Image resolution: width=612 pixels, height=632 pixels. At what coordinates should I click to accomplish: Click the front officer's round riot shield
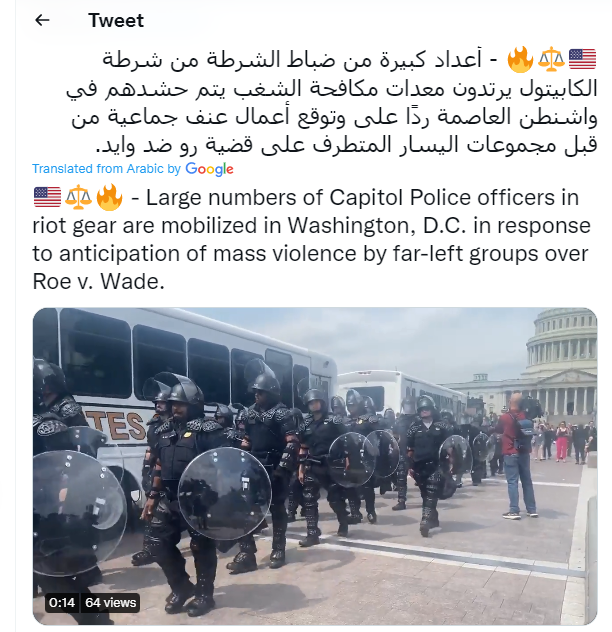coord(225,493)
